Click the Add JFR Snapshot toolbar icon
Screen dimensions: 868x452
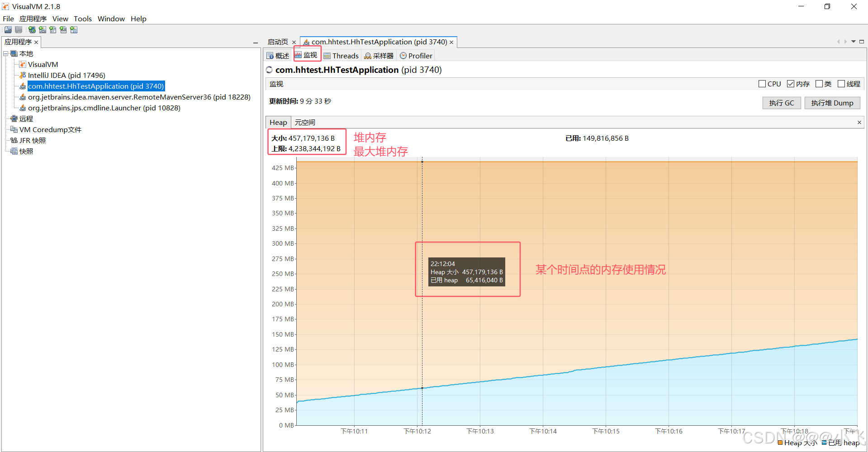63,30
